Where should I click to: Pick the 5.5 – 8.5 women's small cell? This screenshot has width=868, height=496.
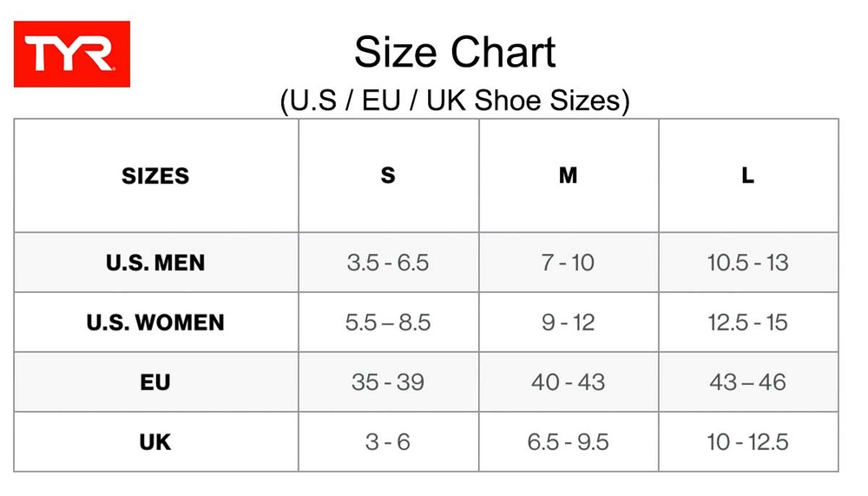click(x=388, y=323)
